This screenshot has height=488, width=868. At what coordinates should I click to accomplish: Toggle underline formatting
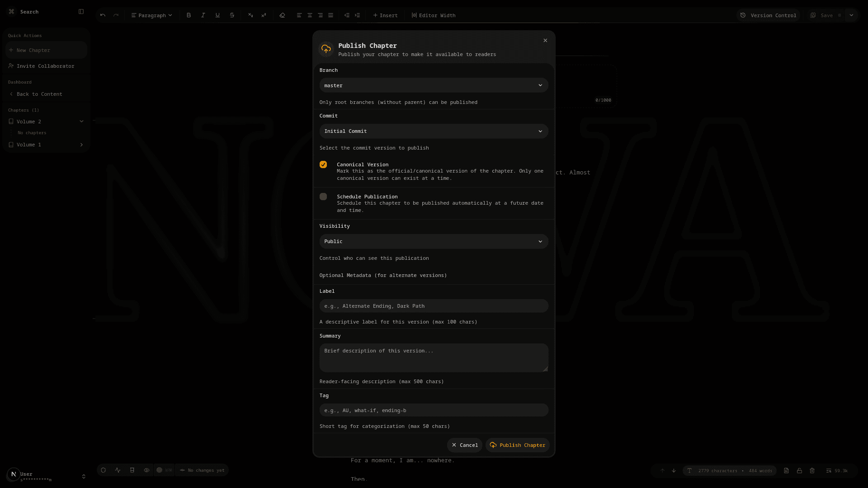click(217, 15)
